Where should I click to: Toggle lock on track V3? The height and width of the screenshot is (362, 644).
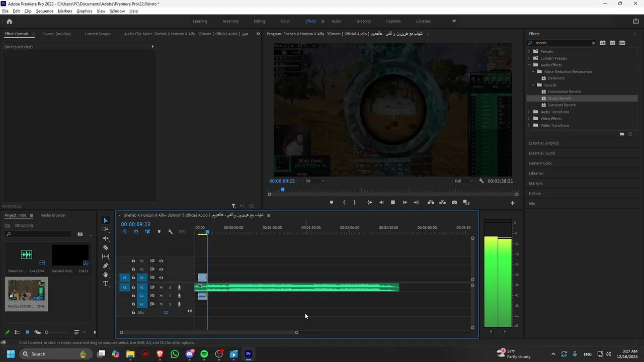pos(133,261)
